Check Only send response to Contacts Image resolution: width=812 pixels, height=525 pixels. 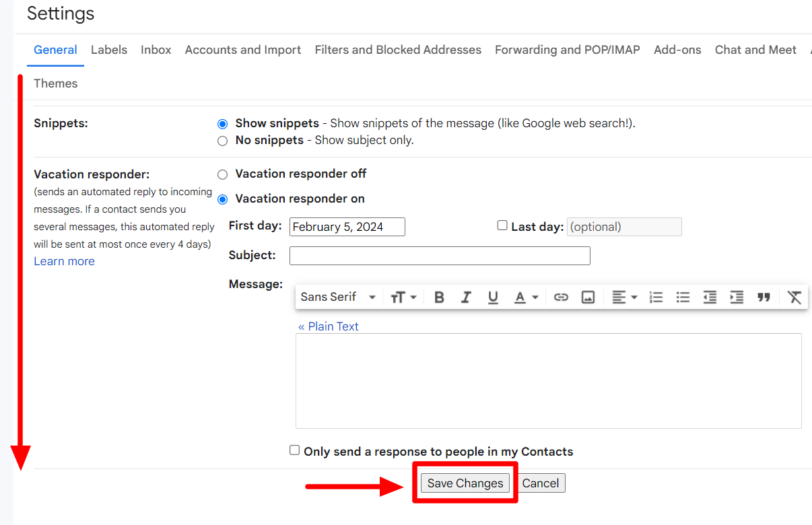[294, 450]
